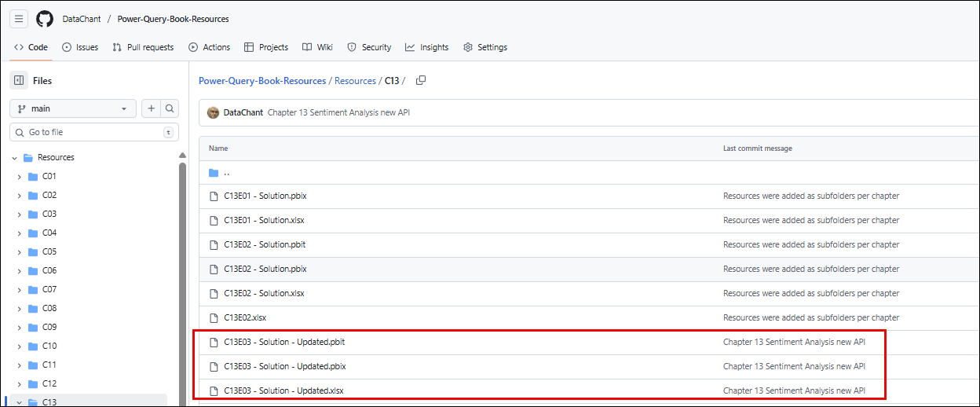Click file icon beside C13E03 - Solution - Updated.pbit

pos(214,342)
